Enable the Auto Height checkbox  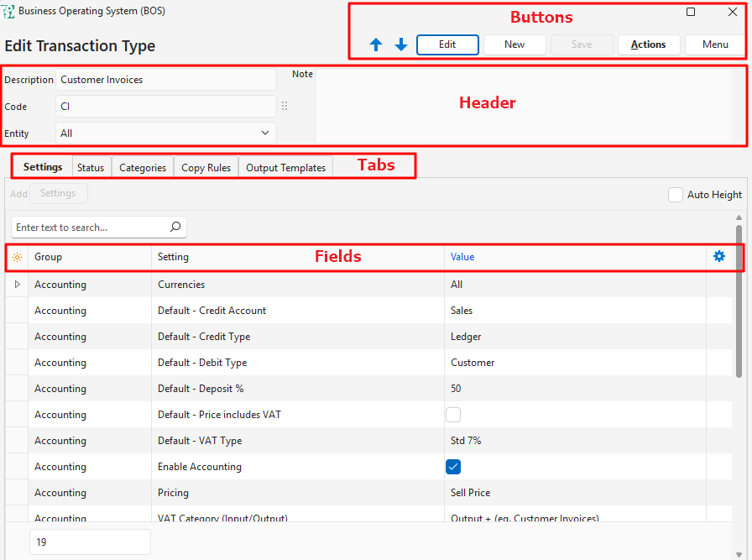tap(676, 195)
